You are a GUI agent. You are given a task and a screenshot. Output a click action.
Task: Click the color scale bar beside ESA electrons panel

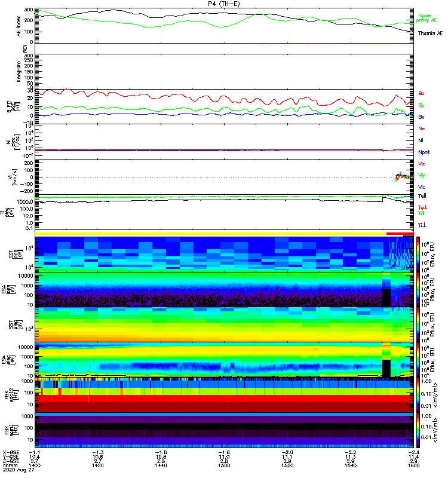pos(418,360)
